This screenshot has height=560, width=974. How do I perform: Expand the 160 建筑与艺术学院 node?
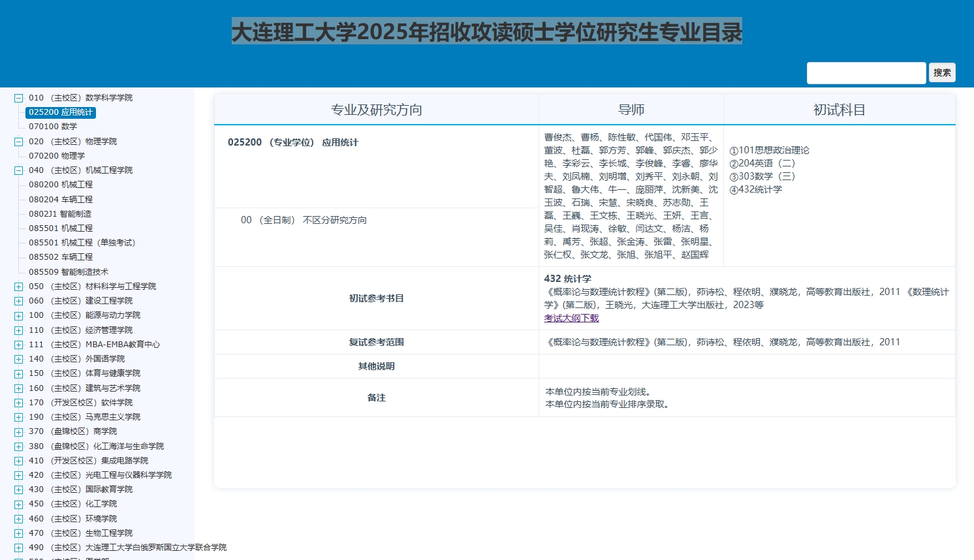pyautogui.click(x=19, y=388)
